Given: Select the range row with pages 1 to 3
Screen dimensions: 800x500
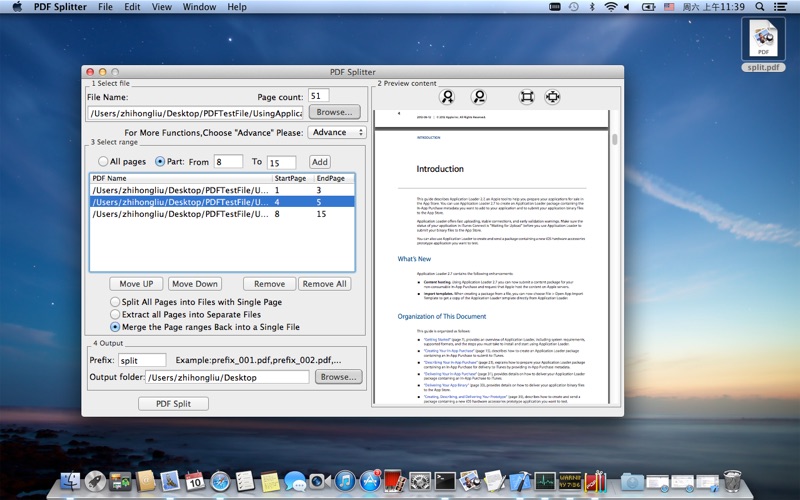Looking at the screenshot, I should tap(222, 190).
